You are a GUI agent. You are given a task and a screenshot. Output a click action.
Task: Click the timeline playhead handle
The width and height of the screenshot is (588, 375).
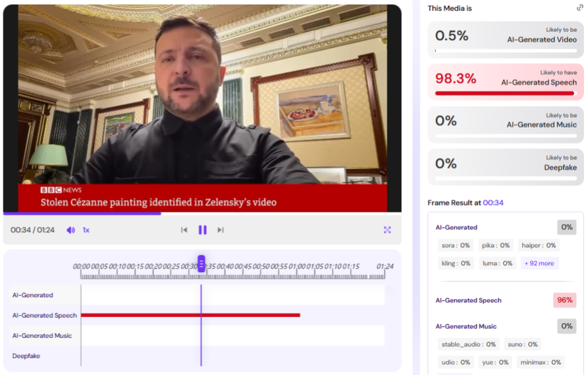[201, 264]
